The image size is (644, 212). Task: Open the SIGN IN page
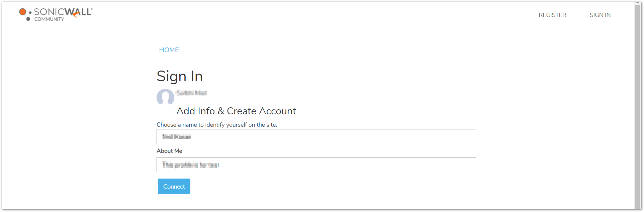(x=600, y=15)
